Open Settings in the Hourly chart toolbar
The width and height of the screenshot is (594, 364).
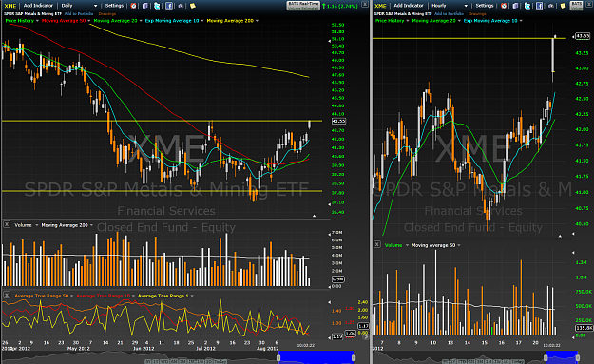click(x=485, y=6)
